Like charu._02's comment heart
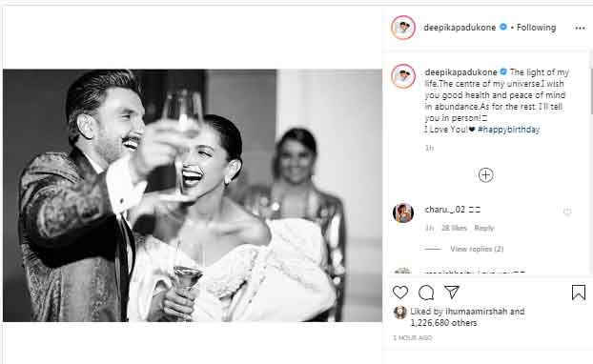Screen dimensions: 593x364 [x=567, y=212]
